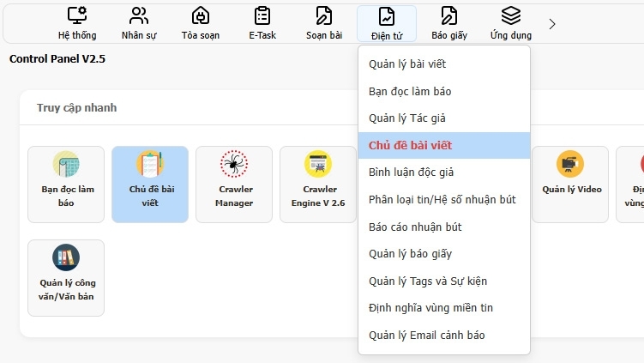Select Quản lý bài viết from the dropdown
This screenshot has height=363, width=644.
click(444, 64)
